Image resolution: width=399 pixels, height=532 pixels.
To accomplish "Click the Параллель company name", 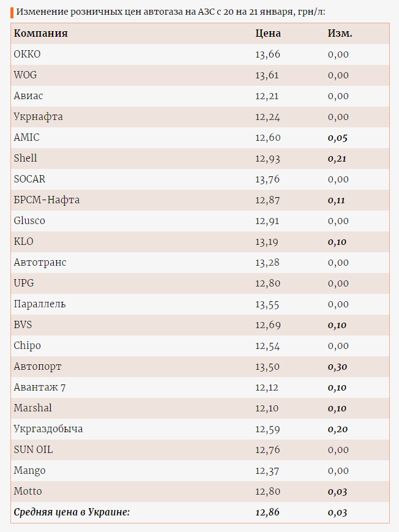I will [x=40, y=304].
